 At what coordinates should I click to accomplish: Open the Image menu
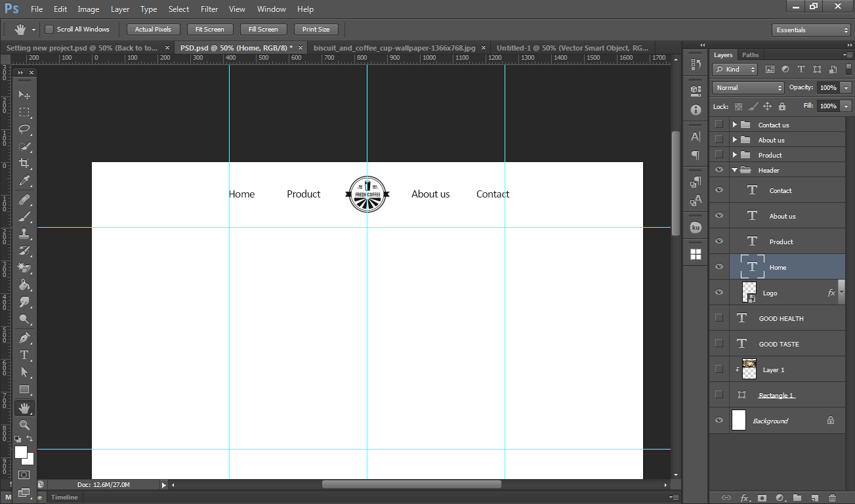click(89, 9)
